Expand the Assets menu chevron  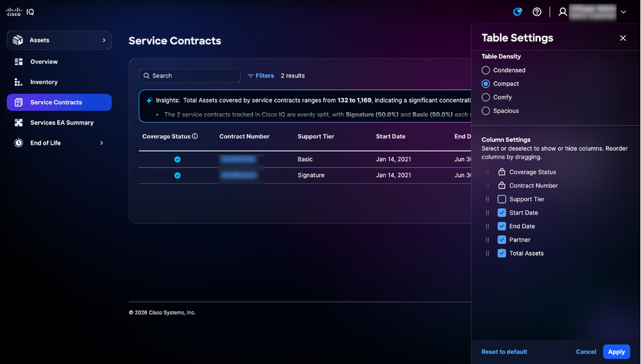click(104, 40)
